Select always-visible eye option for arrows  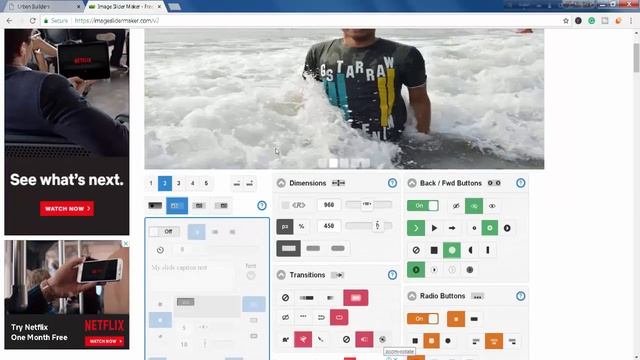(492, 206)
